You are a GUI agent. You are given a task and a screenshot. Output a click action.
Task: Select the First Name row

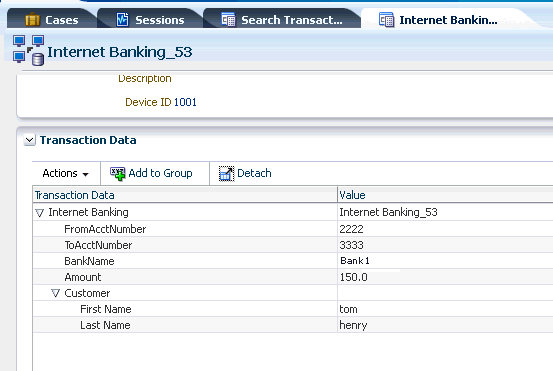(293, 309)
